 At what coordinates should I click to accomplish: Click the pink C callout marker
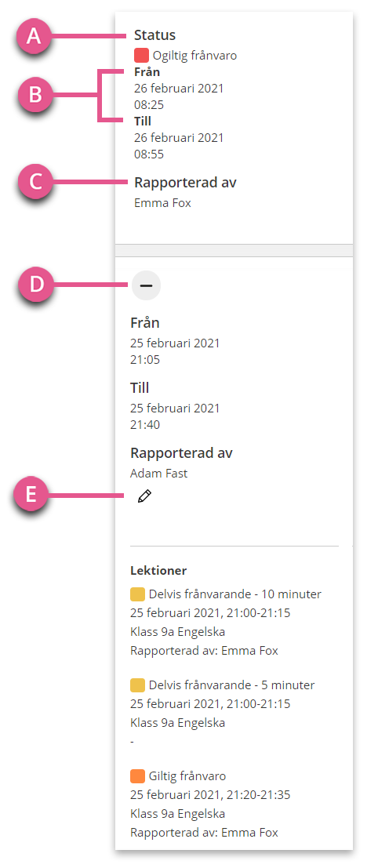pos(35,182)
